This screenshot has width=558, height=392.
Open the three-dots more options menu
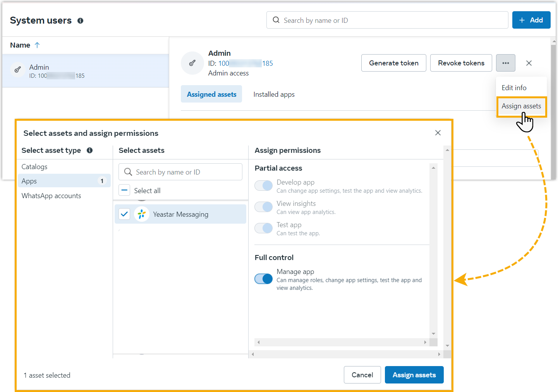click(505, 63)
